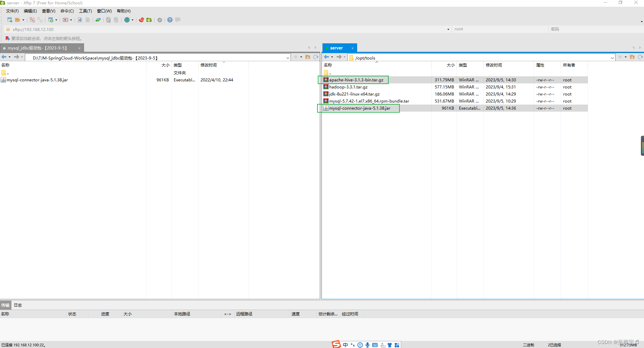
Task: Open the 窗口(W) menu
Action: pos(104,11)
